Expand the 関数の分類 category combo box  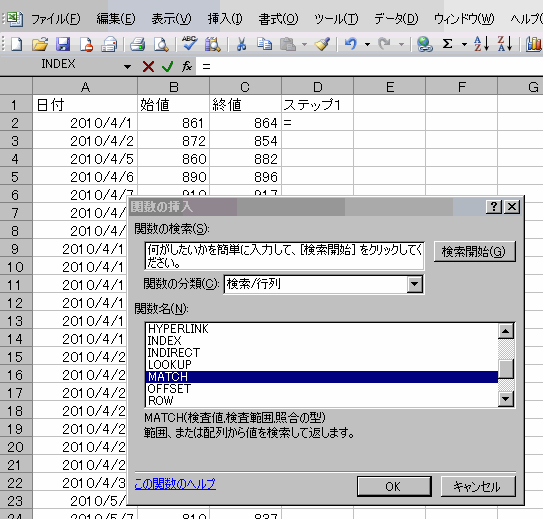point(415,284)
